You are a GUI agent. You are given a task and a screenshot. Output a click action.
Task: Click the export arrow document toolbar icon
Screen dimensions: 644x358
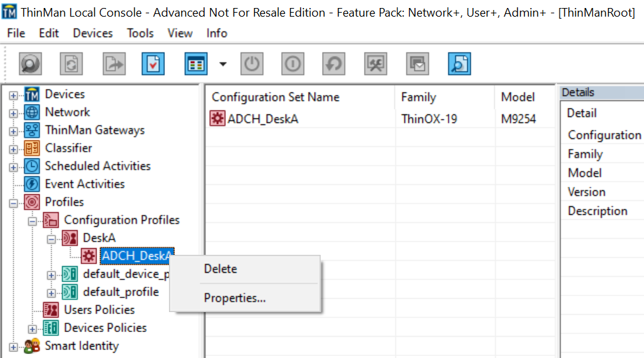114,64
